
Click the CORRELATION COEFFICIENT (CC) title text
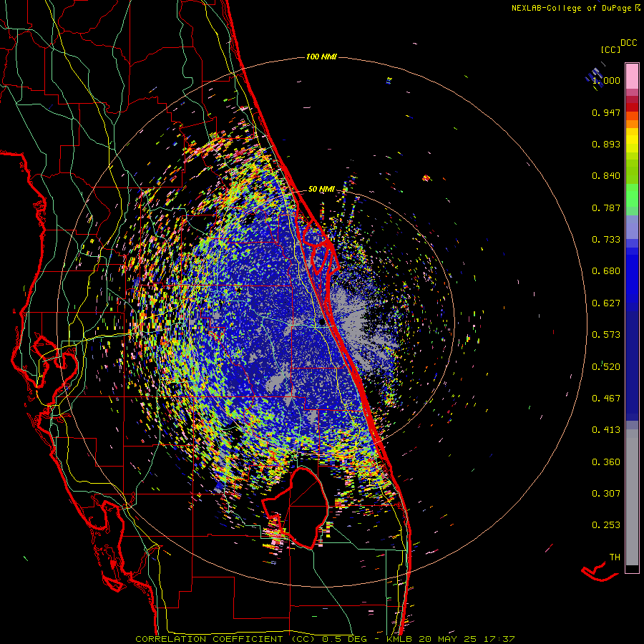pyautogui.click(x=225, y=639)
